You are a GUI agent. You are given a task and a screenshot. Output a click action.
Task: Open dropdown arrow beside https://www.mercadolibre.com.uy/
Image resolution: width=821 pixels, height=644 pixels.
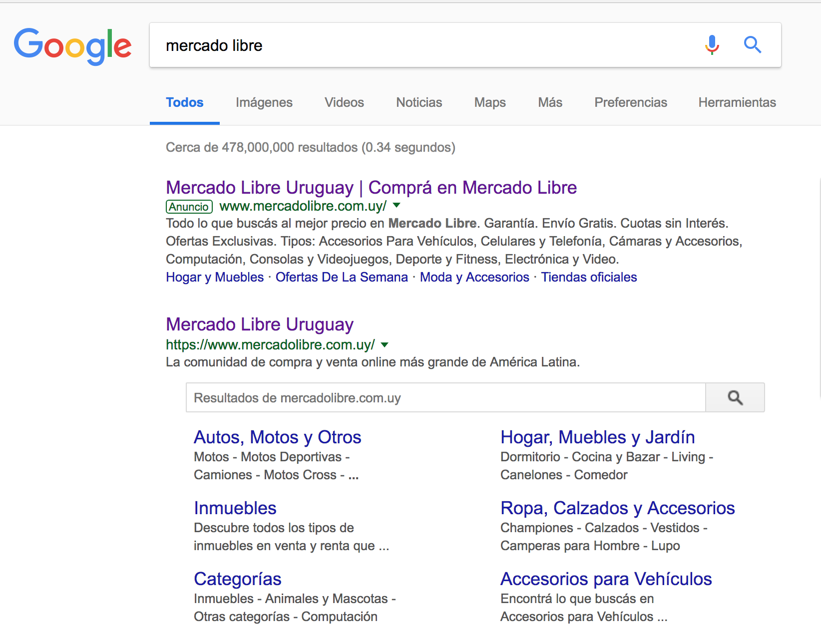coord(385,344)
